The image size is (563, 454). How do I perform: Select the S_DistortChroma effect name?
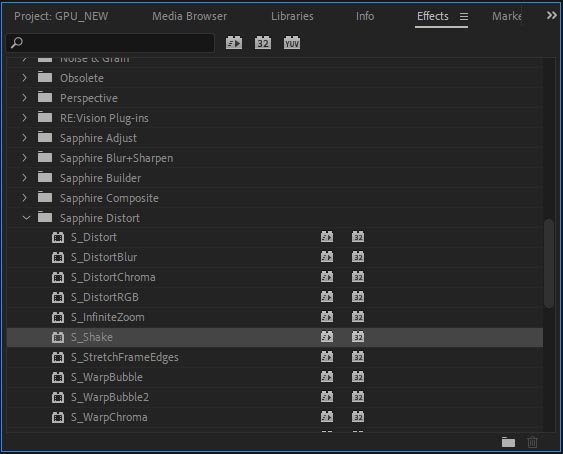(x=113, y=277)
